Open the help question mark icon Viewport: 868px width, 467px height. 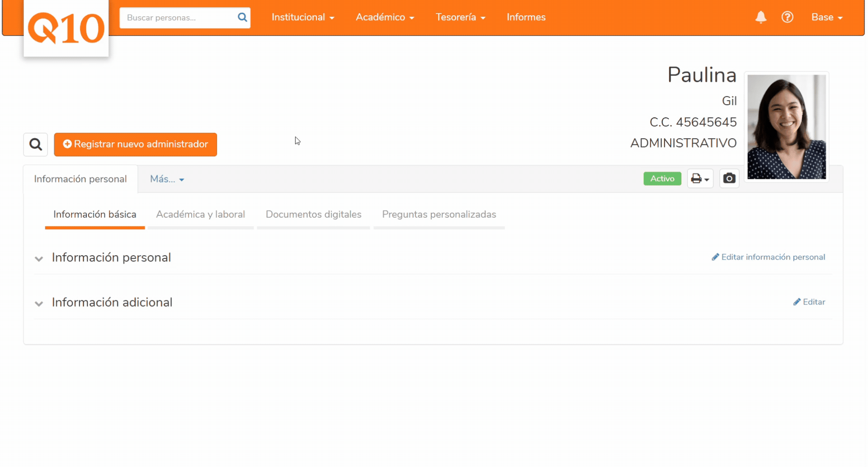788,17
